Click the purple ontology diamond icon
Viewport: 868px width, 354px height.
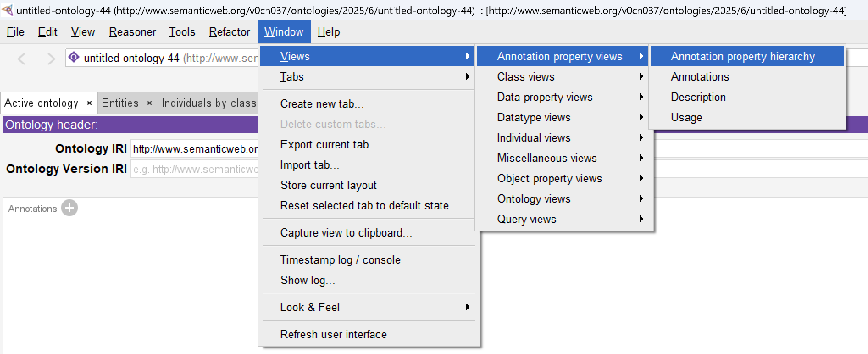[74, 57]
